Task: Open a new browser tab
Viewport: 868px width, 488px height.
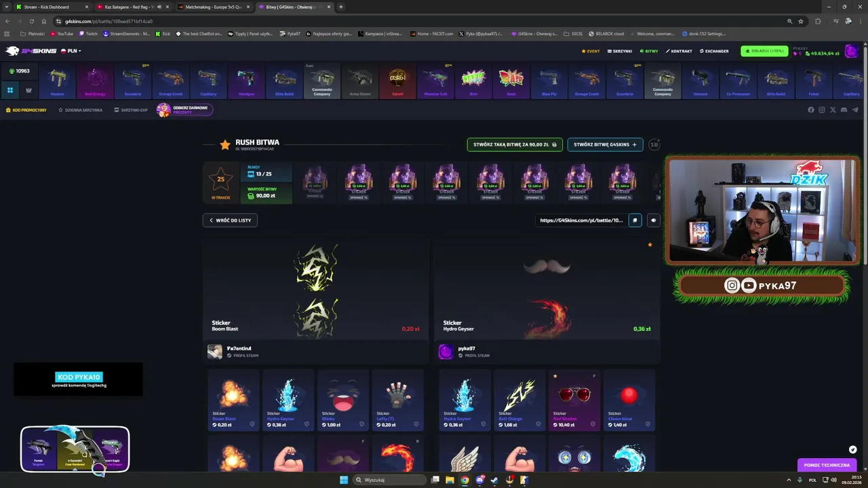Action: (x=340, y=7)
